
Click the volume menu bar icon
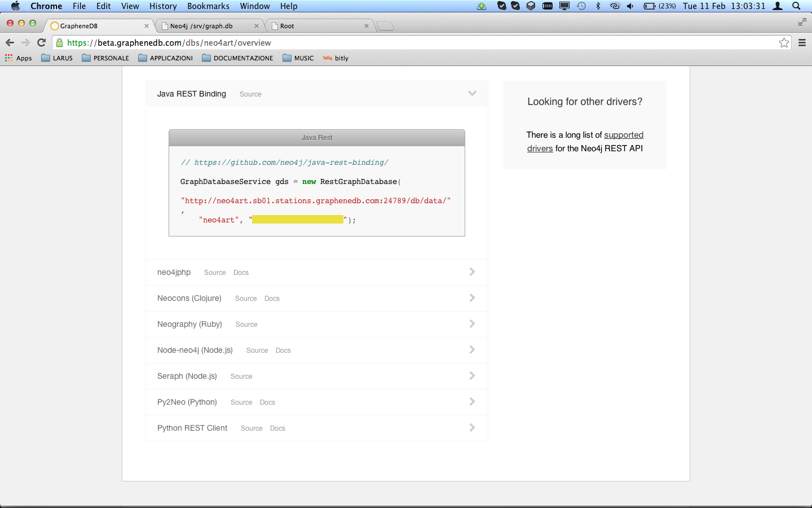pyautogui.click(x=630, y=6)
